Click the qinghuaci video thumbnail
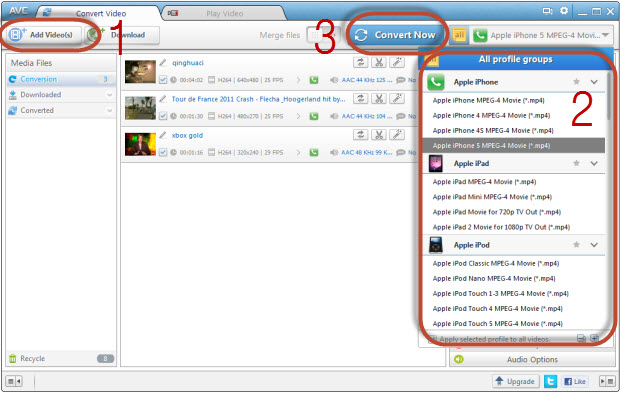 (x=140, y=72)
